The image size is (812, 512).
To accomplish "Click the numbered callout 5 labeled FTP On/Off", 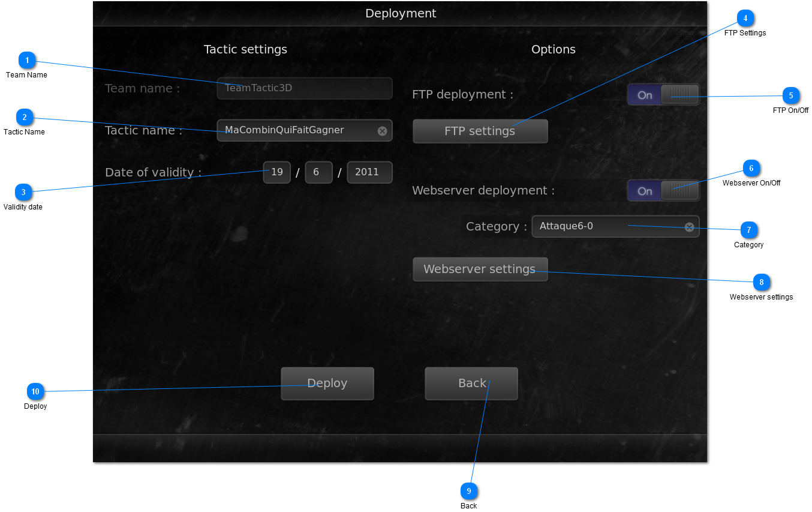I will tap(792, 95).
